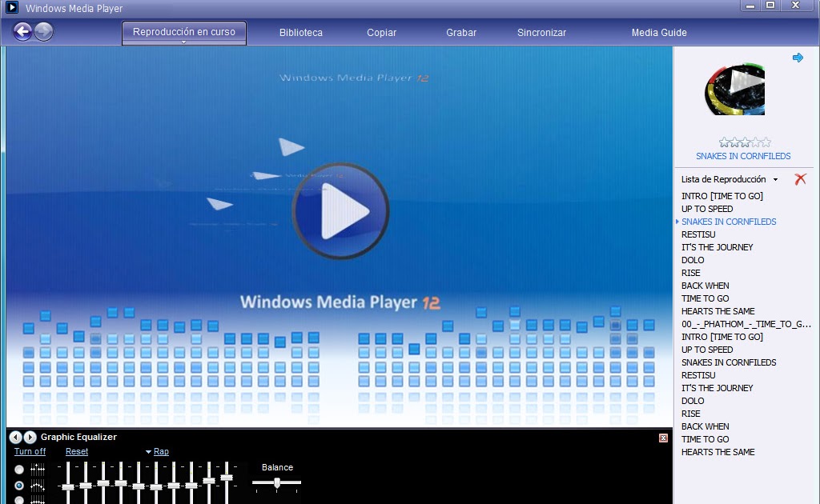Select first UP TO SPEED track
820x504 pixels.
[707, 209]
